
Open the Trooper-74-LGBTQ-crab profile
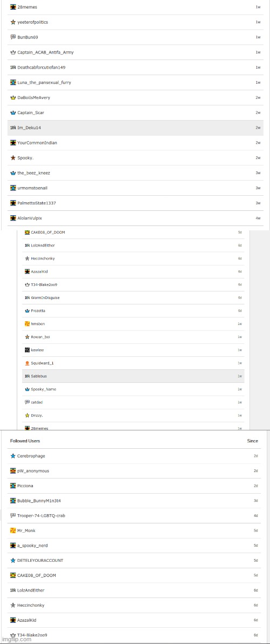[x=41, y=515]
